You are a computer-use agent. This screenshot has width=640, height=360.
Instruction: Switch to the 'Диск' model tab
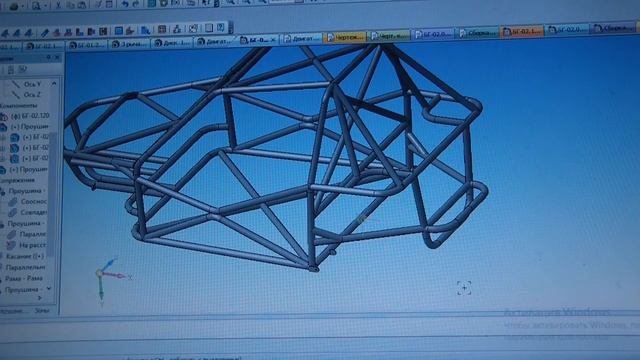pyautogui.click(x=172, y=42)
